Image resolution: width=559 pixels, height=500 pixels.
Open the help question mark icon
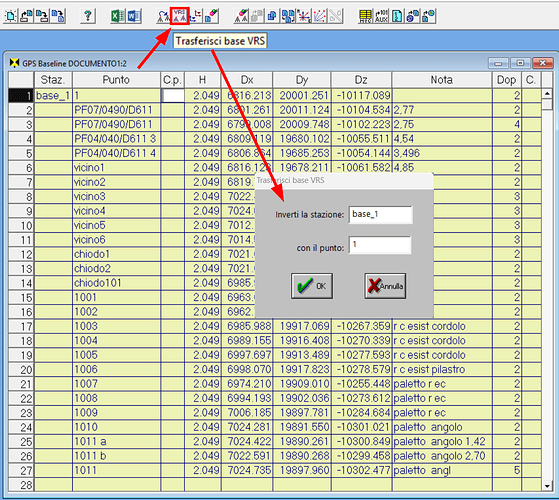pyautogui.click(x=88, y=16)
